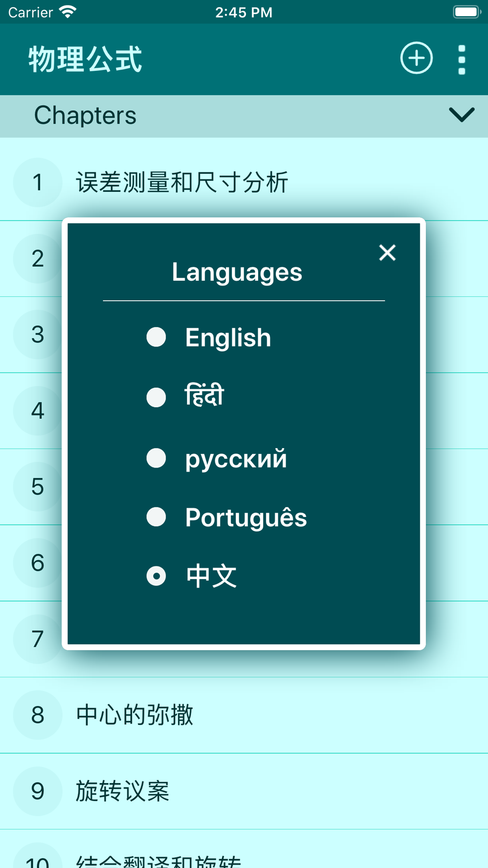Open the three-dot overflow menu
488x868 pixels.
[x=462, y=60]
